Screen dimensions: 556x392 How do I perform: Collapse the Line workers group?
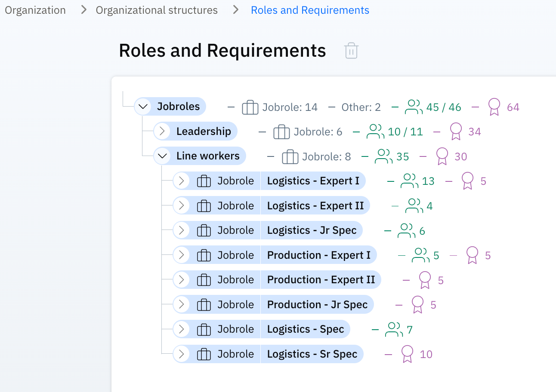tap(162, 156)
